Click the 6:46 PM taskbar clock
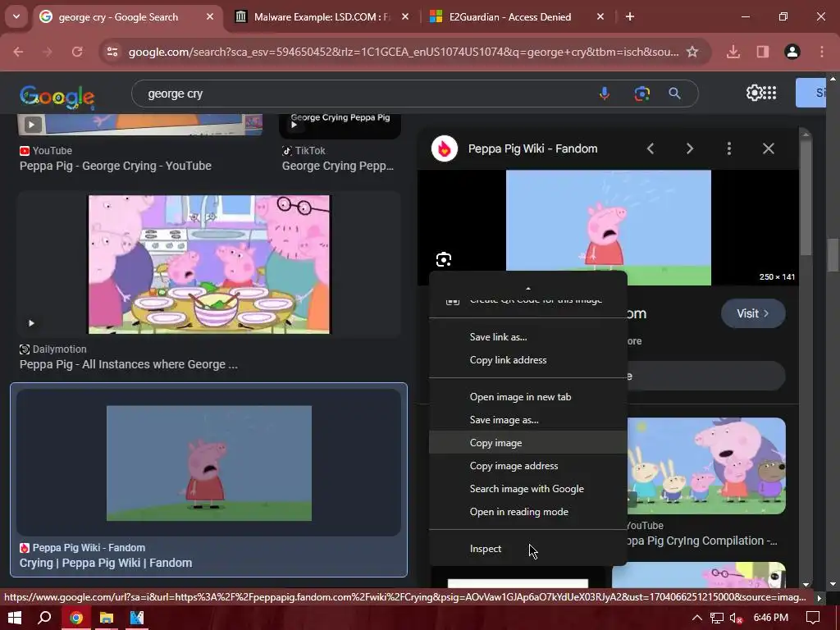The width and height of the screenshot is (840, 630). pos(771,618)
